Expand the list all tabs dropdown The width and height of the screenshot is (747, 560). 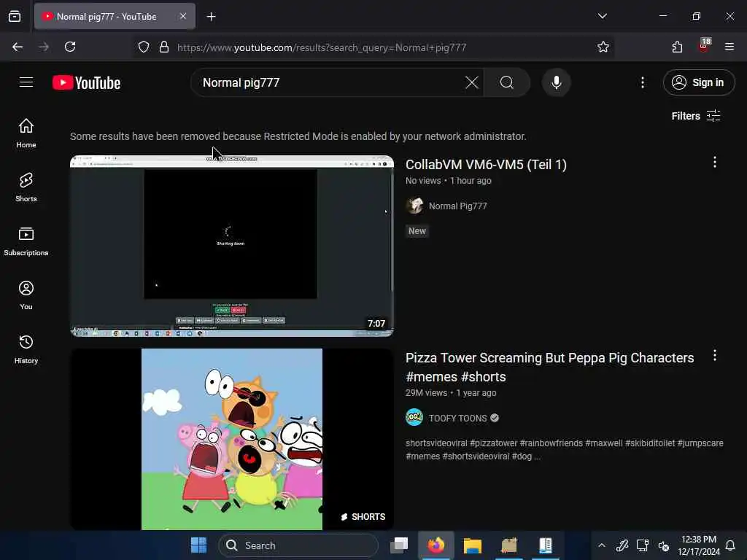[x=602, y=16]
